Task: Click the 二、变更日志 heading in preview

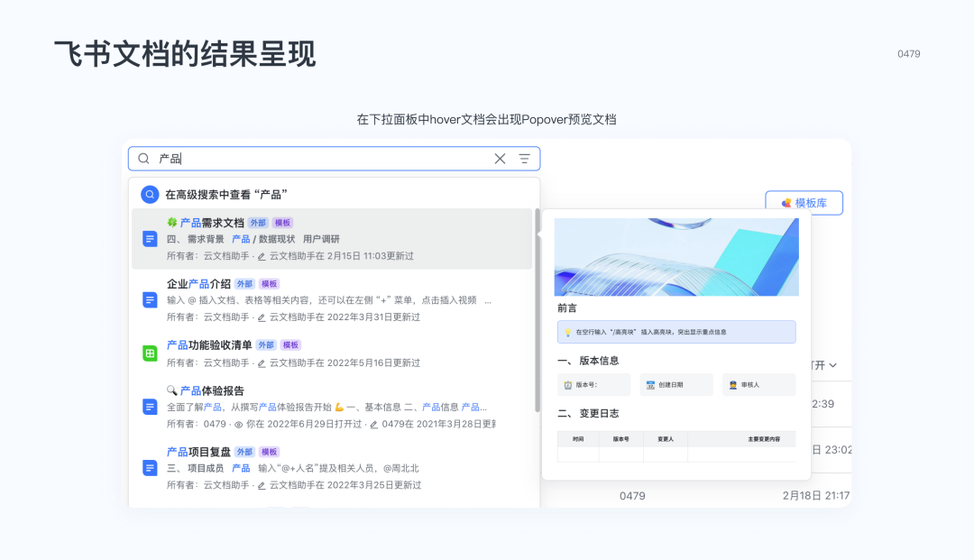Action: point(588,414)
